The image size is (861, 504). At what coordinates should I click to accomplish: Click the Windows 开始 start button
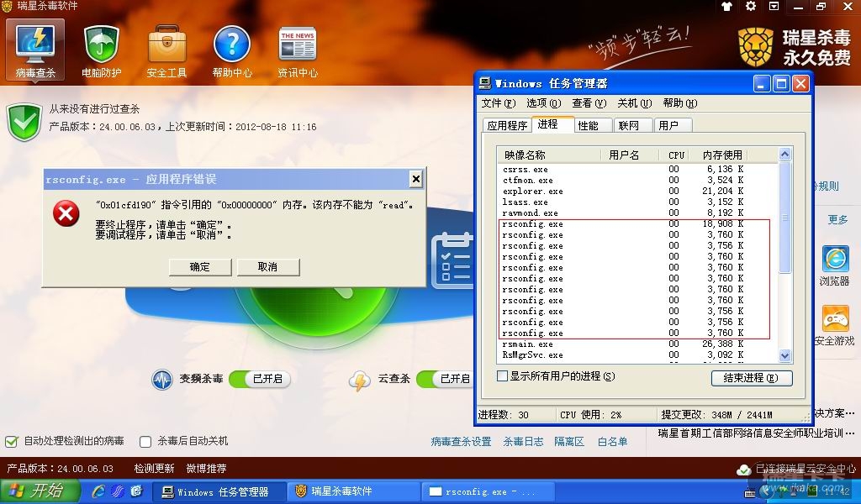tap(40, 491)
